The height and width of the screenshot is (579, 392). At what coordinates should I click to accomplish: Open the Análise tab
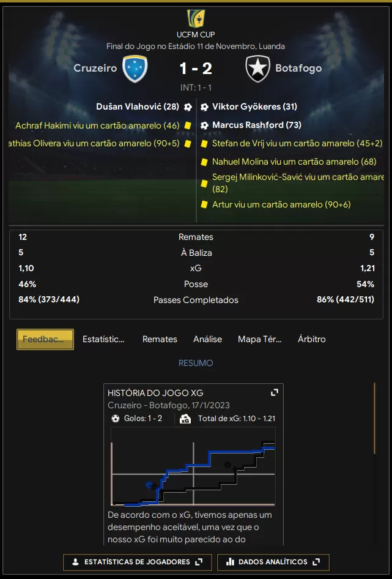(x=207, y=339)
